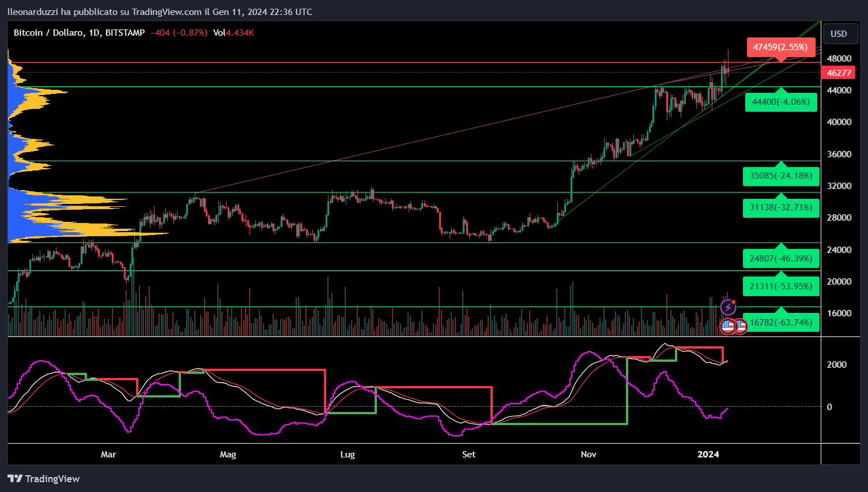The width and height of the screenshot is (868, 492).
Task: Click the TradingView logo at the bottom left
Action: (x=15, y=479)
